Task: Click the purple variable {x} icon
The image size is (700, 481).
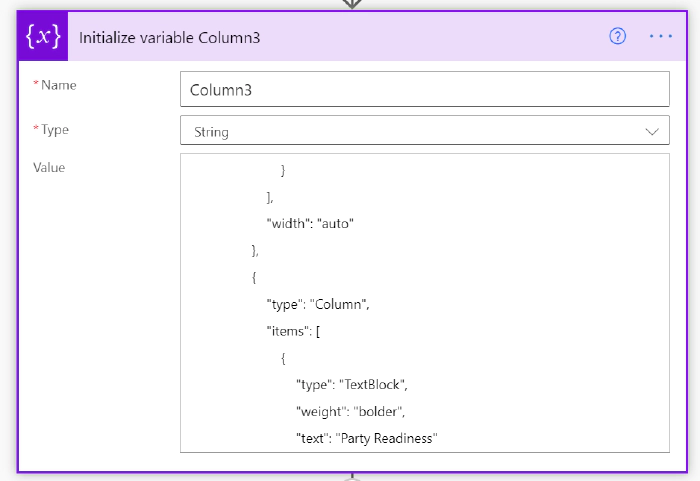Action: click(43, 37)
